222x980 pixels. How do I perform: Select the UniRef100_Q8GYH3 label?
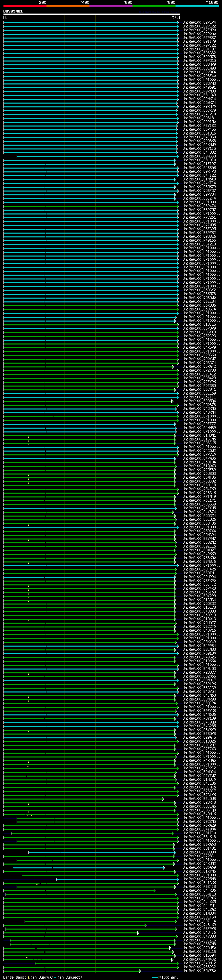pyautogui.click(x=199, y=83)
